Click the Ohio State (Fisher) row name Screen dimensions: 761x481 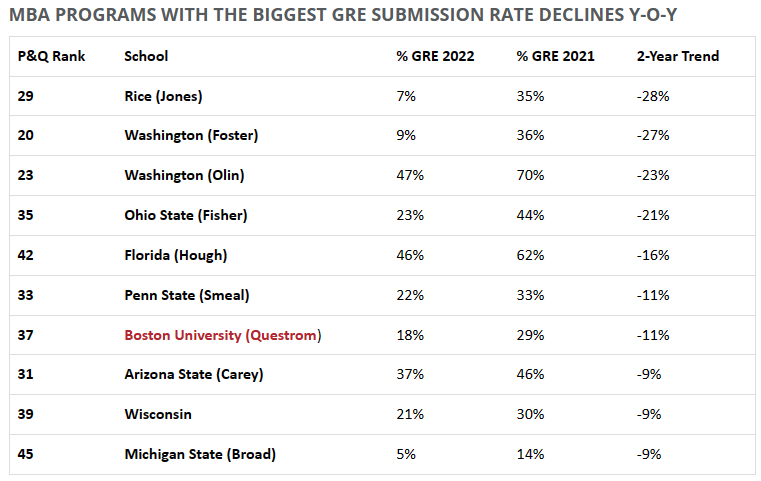click(x=185, y=215)
